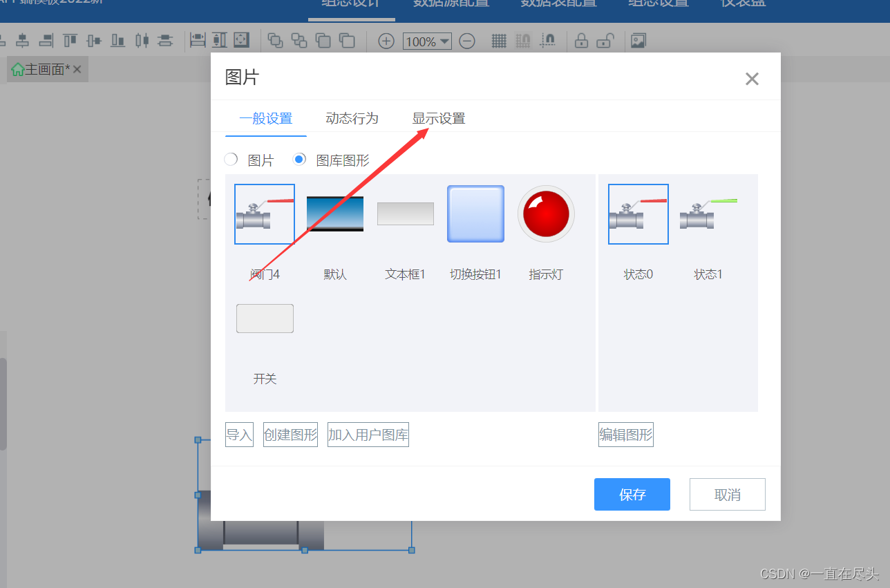Click the bring to front arrange icon
This screenshot has height=588, width=890.
[x=323, y=41]
